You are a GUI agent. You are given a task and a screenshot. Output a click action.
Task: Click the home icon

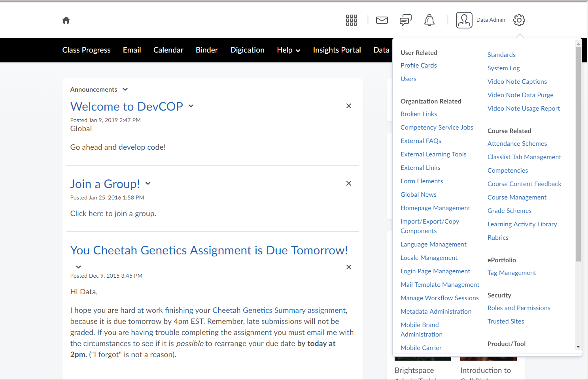pos(66,20)
